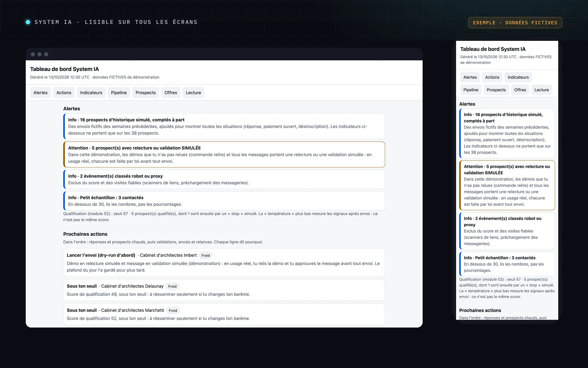Open the Alertes tab in the desktop window
The image size is (588, 368).
pyautogui.click(x=40, y=93)
